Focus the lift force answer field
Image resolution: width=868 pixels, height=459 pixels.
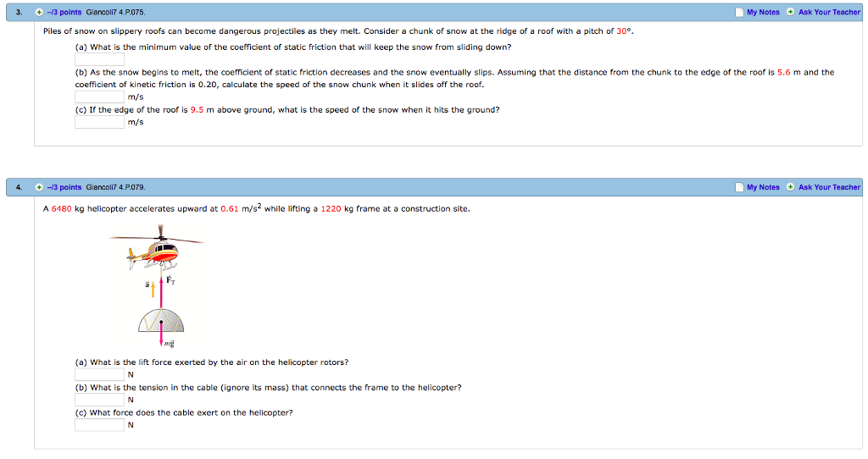point(100,374)
